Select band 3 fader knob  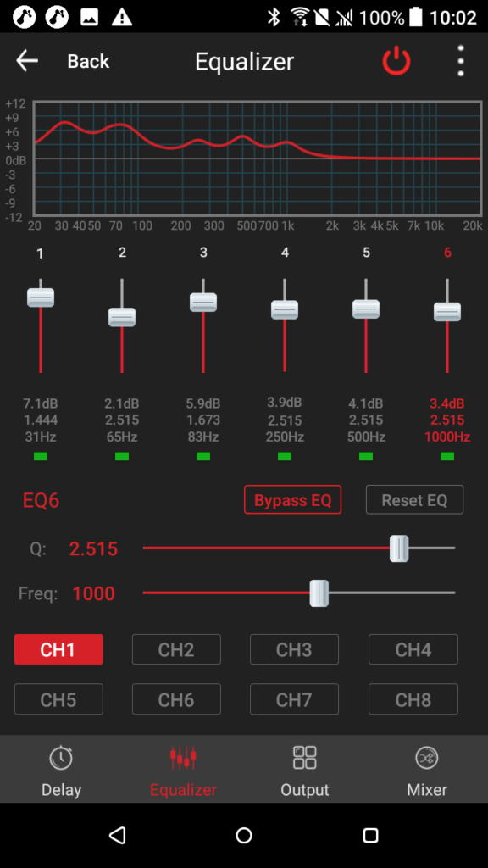pos(203,303)
